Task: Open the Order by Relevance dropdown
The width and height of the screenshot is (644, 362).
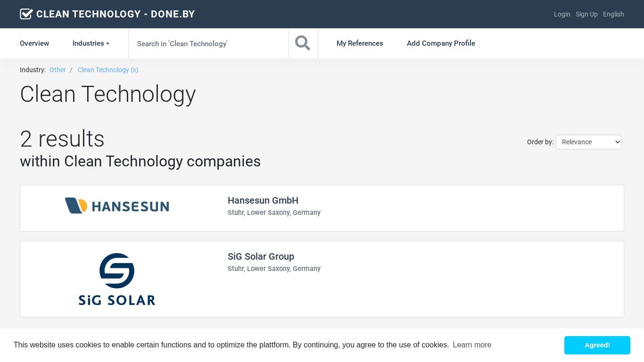Action: click(x=588, y=142)
